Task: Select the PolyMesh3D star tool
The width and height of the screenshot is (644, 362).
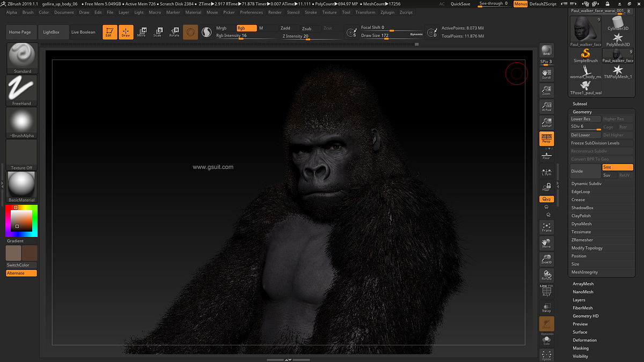Action: [618, 39]
